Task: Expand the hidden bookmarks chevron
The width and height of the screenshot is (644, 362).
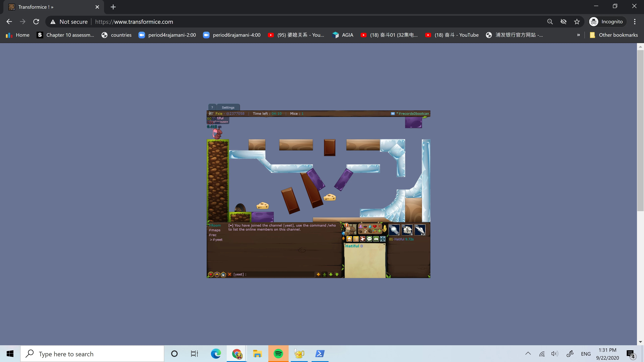Action: (578, 35)
